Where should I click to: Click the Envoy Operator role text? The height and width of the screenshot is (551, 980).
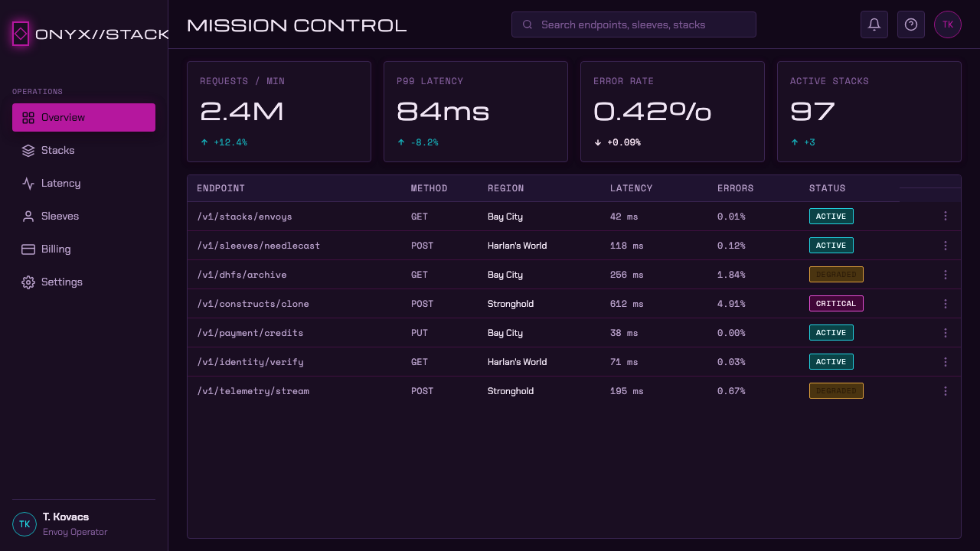[75, 532]
